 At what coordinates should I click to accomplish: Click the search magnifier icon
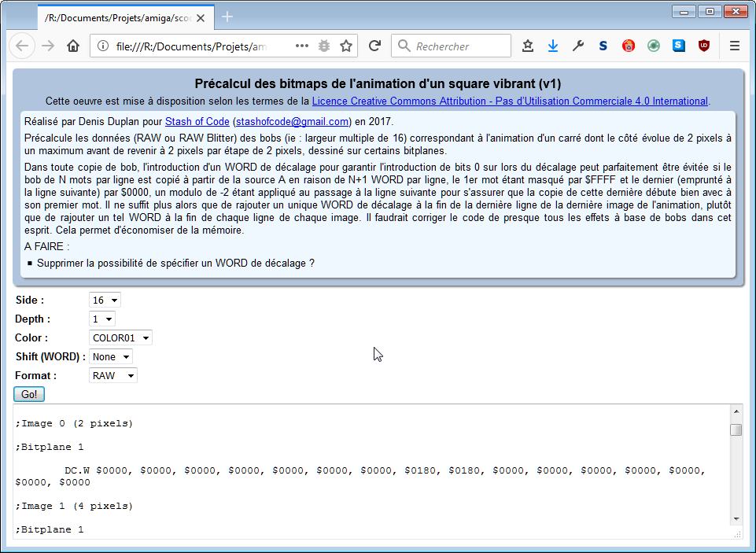pos(404,46)
